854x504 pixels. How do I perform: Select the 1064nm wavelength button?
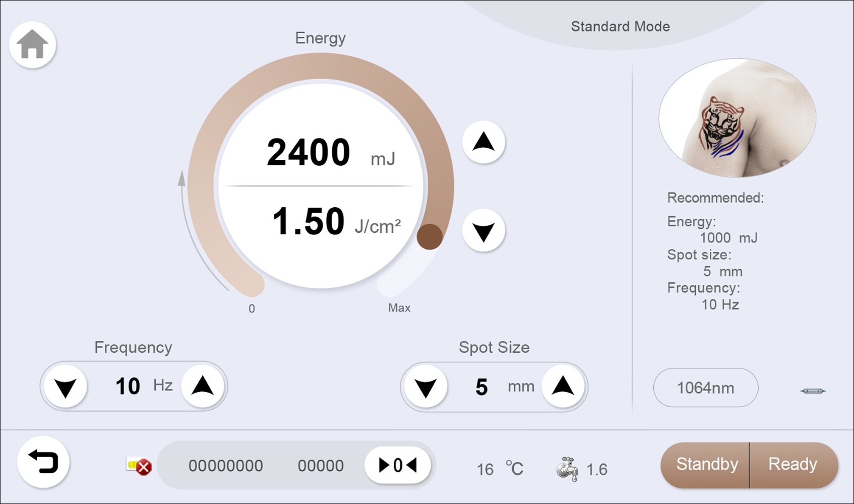pos(705,388)
